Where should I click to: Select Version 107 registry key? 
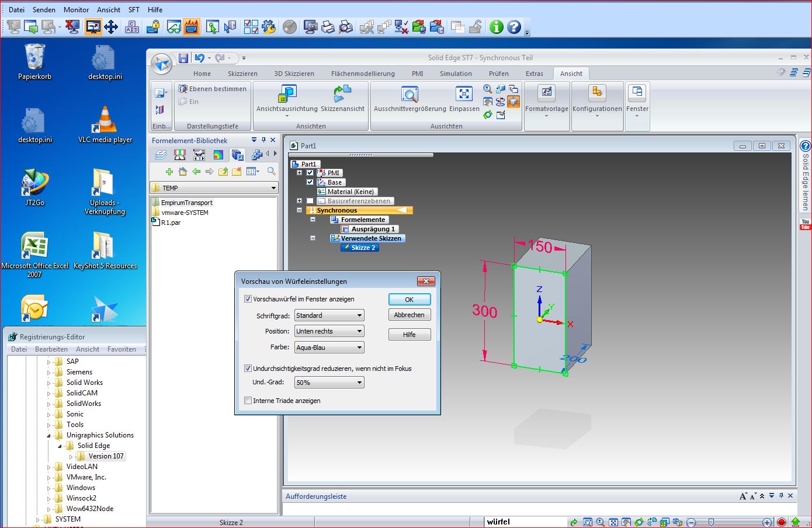106,456
